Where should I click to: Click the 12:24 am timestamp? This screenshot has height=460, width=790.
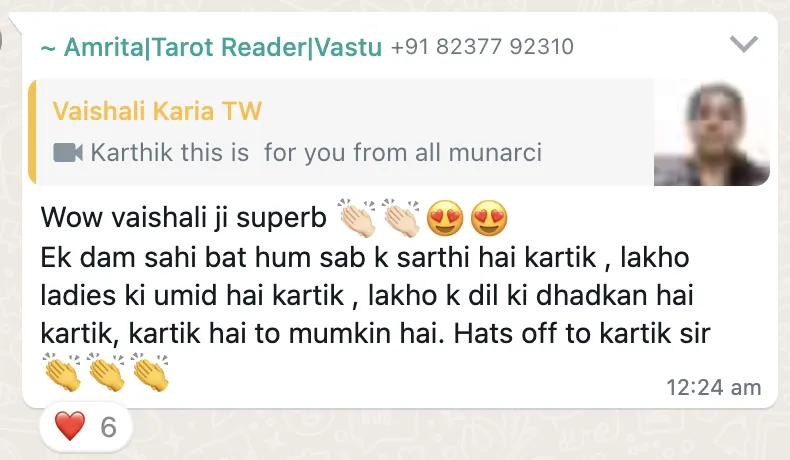pos(713,387)
